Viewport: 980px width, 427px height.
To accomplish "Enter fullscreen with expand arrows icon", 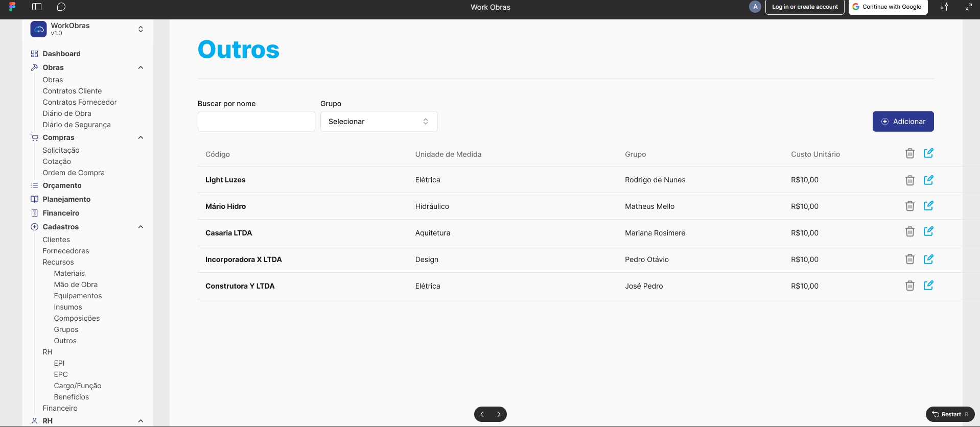I will coord(968,7).
